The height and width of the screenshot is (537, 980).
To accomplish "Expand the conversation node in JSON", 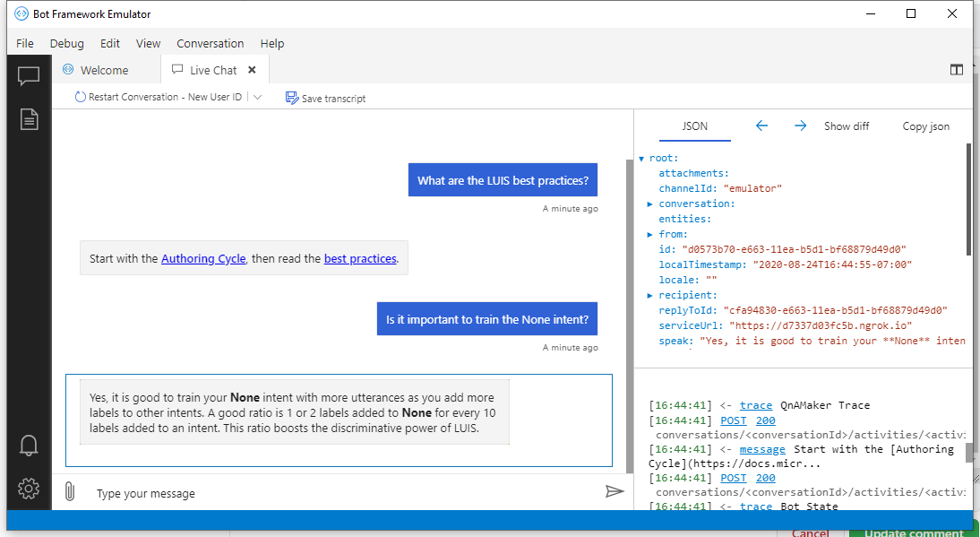I will [x=650, y=204].
